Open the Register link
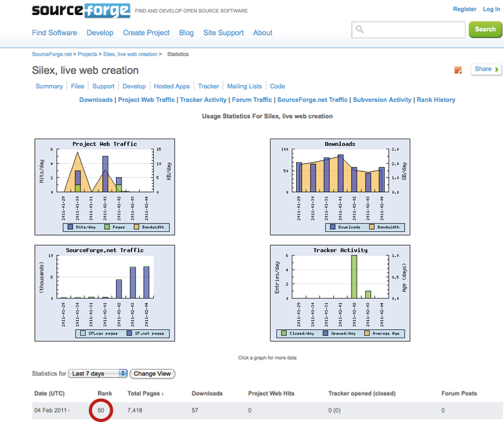 point(464,9)
